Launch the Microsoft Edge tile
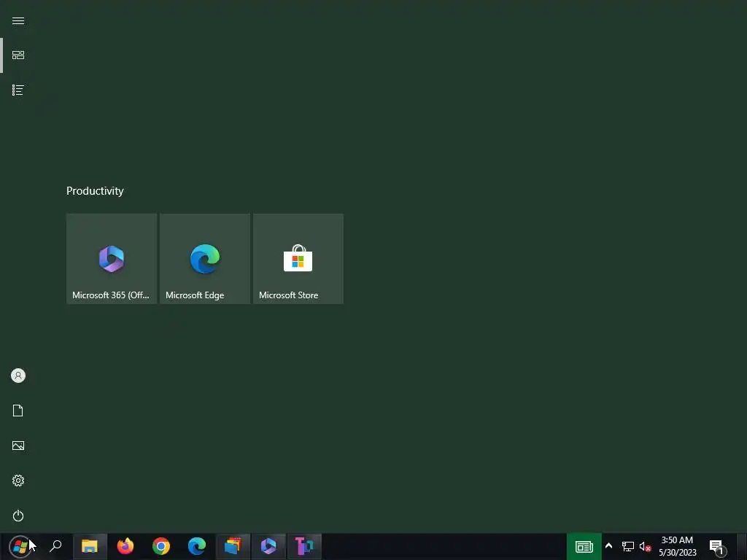Viewport: 747px width, 560px height. [x=205, y=259]
